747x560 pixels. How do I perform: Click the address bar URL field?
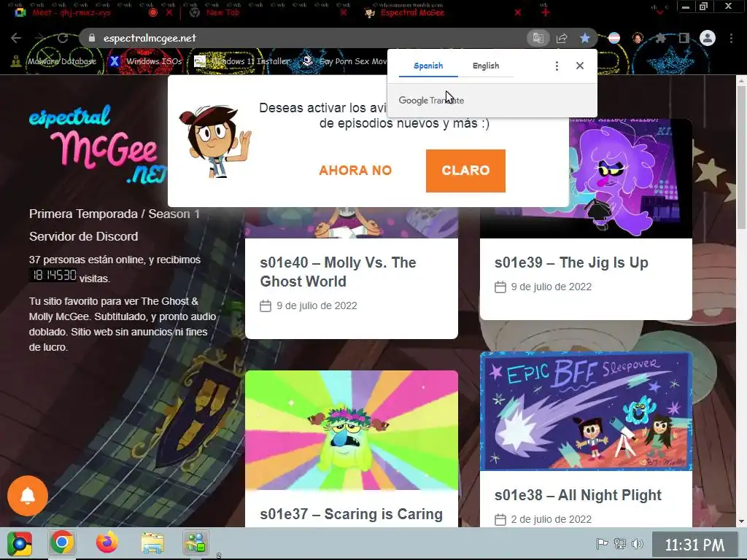click(x=305, y=38)
